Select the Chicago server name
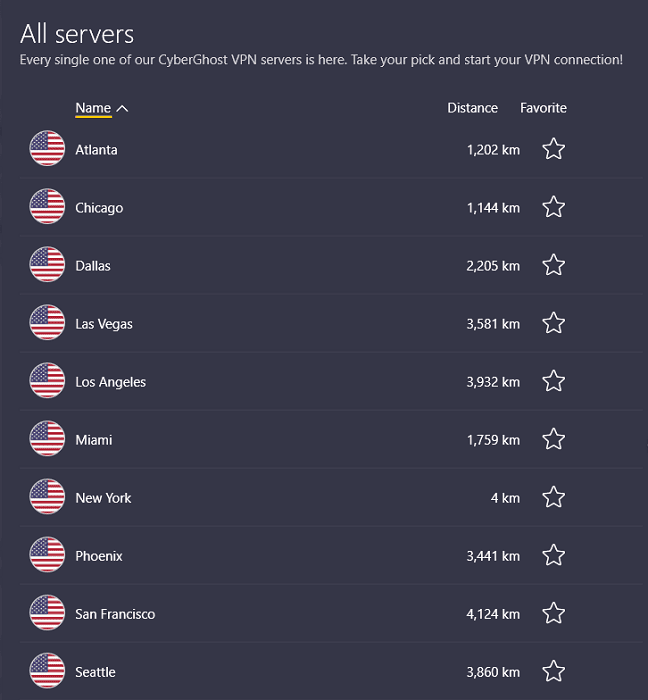 click(x=99, y=208)
